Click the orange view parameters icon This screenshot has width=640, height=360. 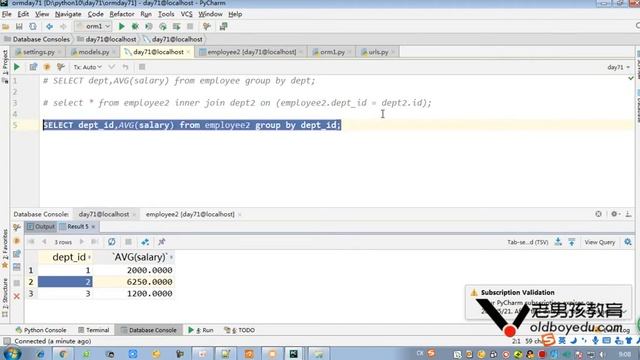tap(47, 67)
